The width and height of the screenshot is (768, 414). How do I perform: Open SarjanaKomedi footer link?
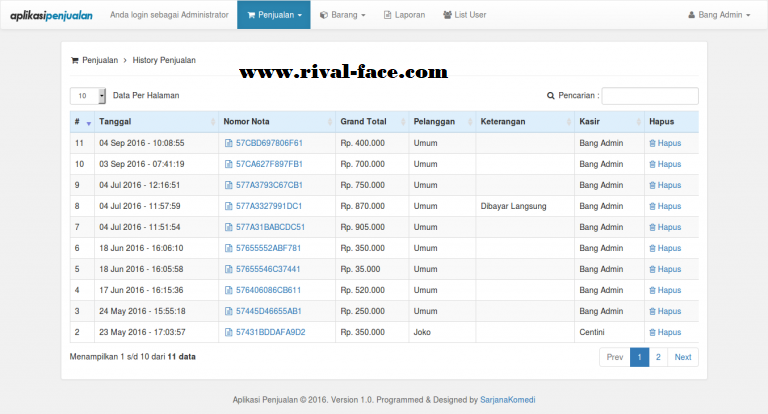[507, 400]
